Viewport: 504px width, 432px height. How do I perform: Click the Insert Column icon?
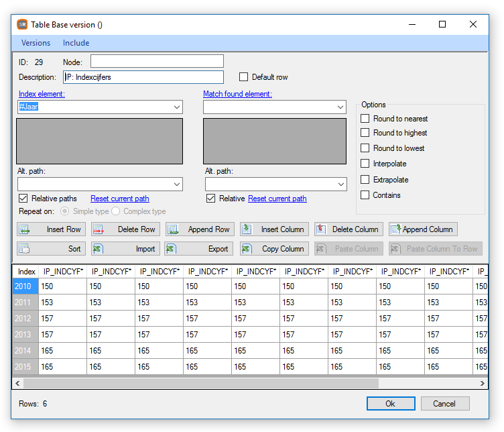[x=247, y=229]
